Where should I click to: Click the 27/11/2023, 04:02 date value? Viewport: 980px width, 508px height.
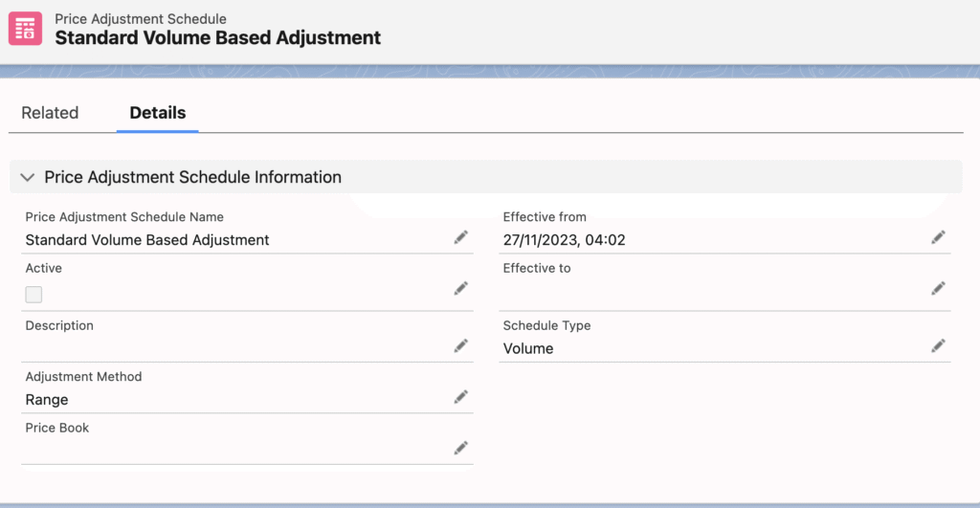click(564, 240)
